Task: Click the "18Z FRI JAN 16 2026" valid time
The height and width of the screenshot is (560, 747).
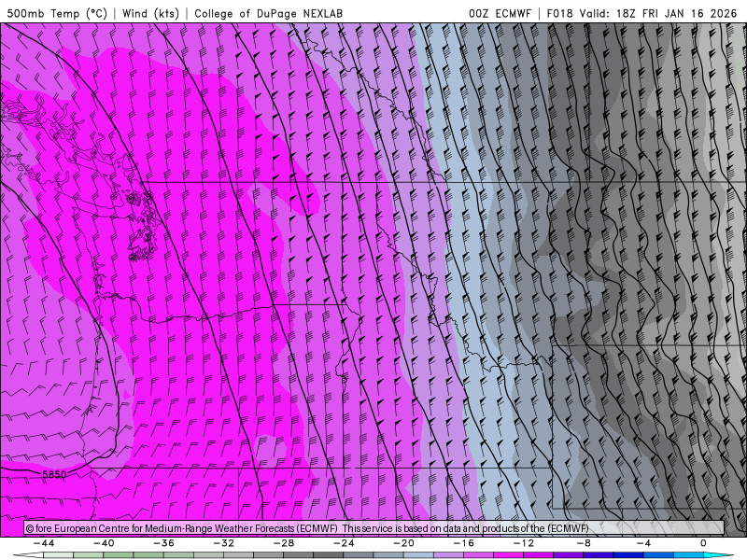Action: click(x=676, y=13)
